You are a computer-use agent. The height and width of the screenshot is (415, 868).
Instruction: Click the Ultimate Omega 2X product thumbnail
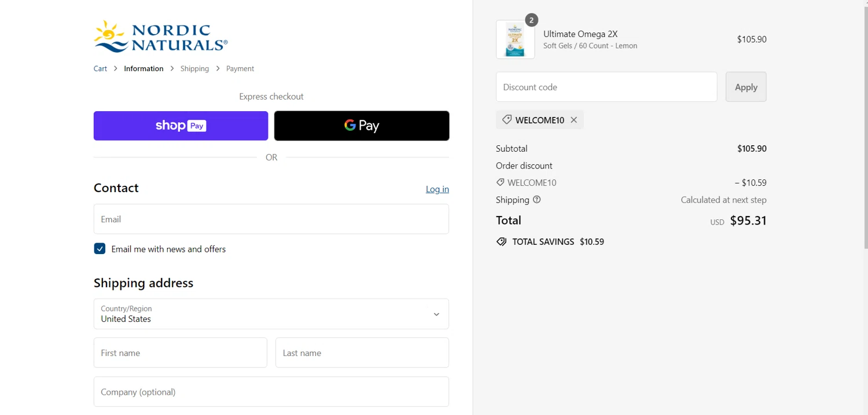(x=515, y=39)
